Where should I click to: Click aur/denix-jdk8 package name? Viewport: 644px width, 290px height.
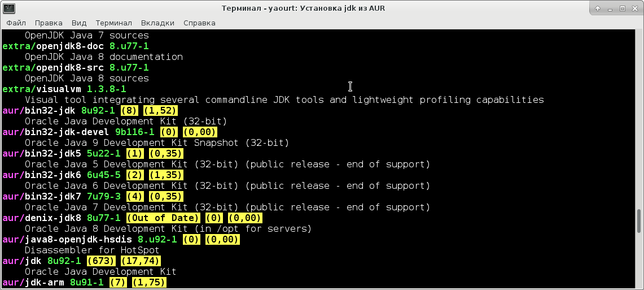[x=42, y=218]
